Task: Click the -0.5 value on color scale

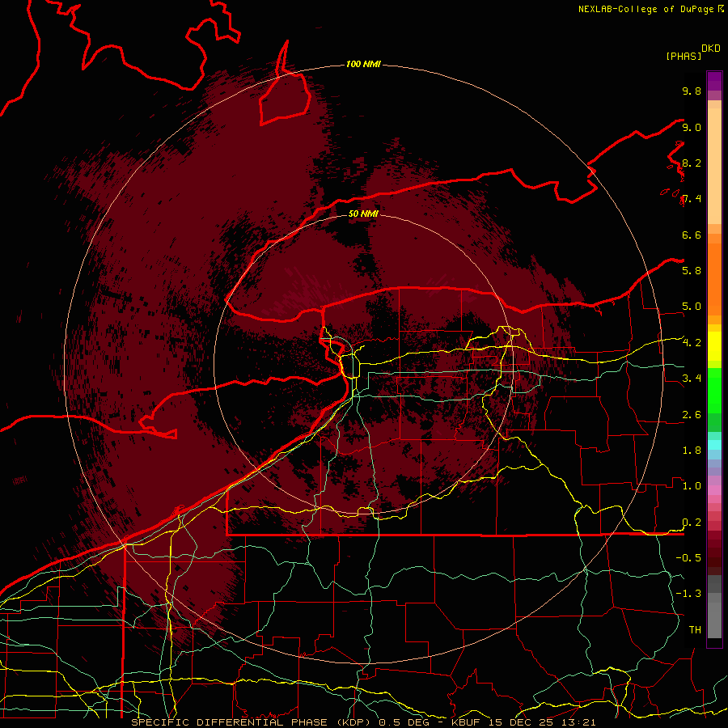Action: coord(688,558)
